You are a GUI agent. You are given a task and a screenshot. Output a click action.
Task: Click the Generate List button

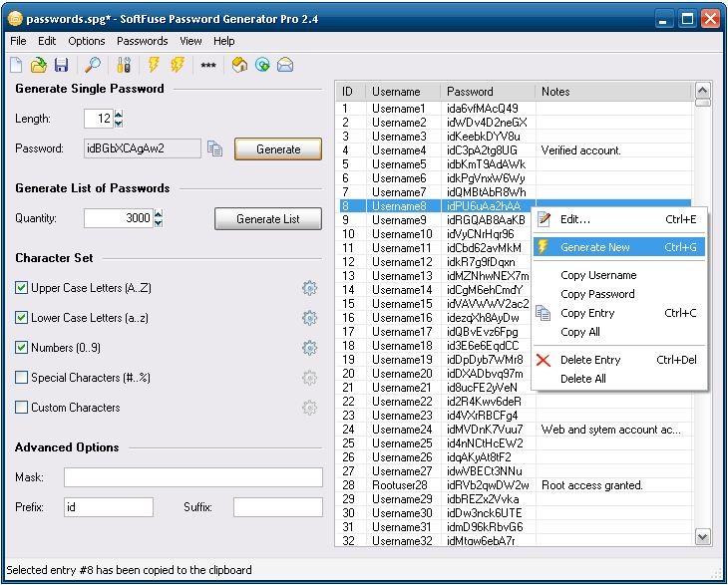(268, 219)
